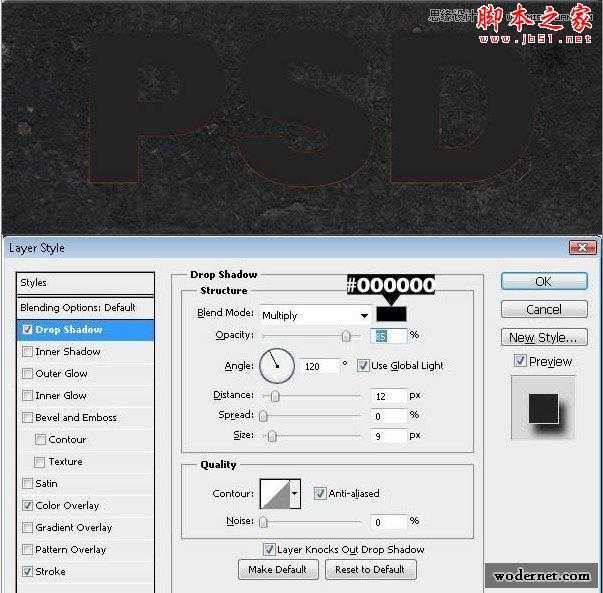Enable the Outer Glow checkbox

click(27, 373)
